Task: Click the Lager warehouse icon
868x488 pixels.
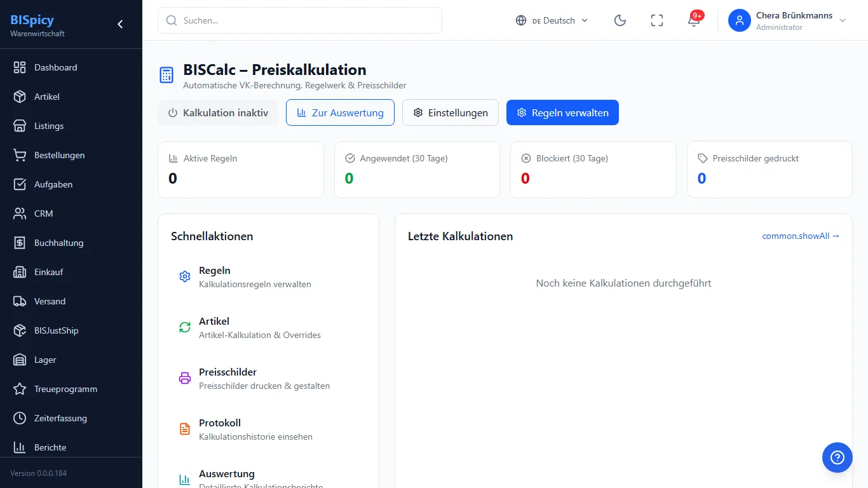Action: pos(20,360)
